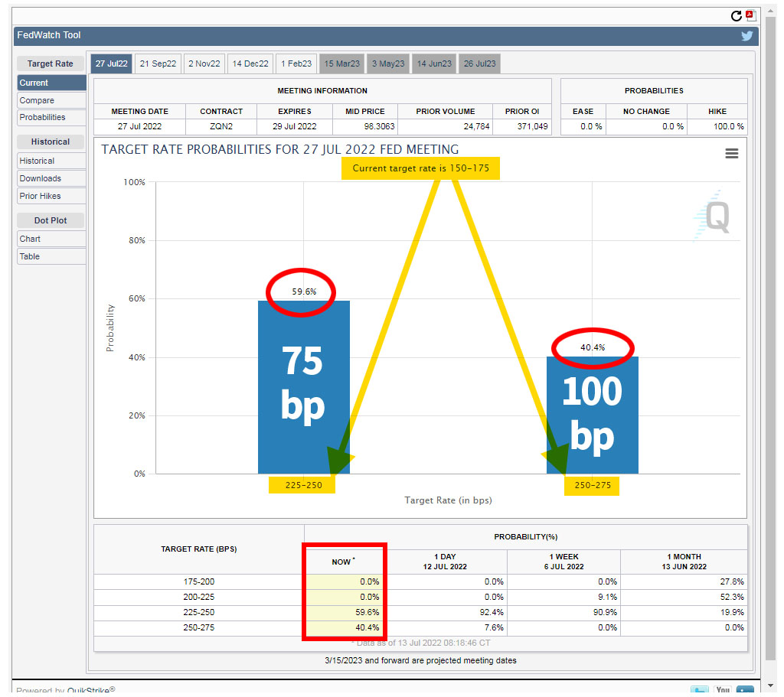Click the Twitter bird icon
The height and width of the screenshot is (697, 784).
tap(747, 36)
